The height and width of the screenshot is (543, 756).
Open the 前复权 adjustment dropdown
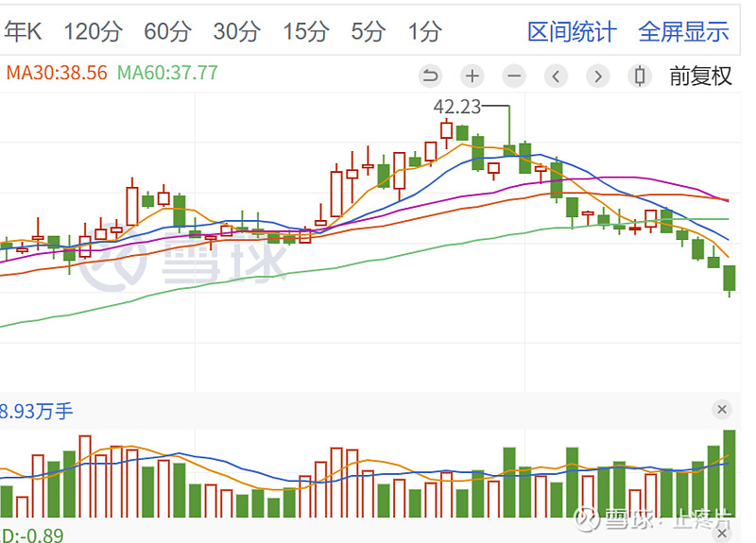coord(700,76)
